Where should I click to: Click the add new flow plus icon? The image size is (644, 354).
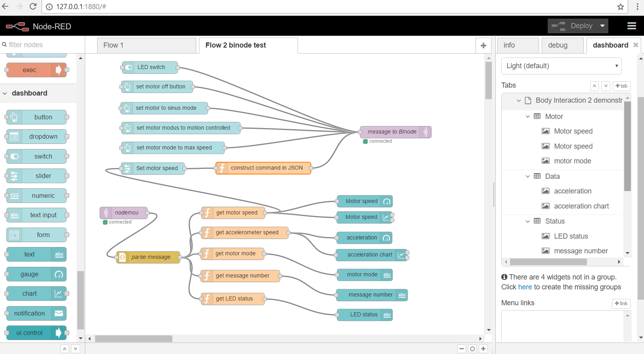[x=483, y=46]
